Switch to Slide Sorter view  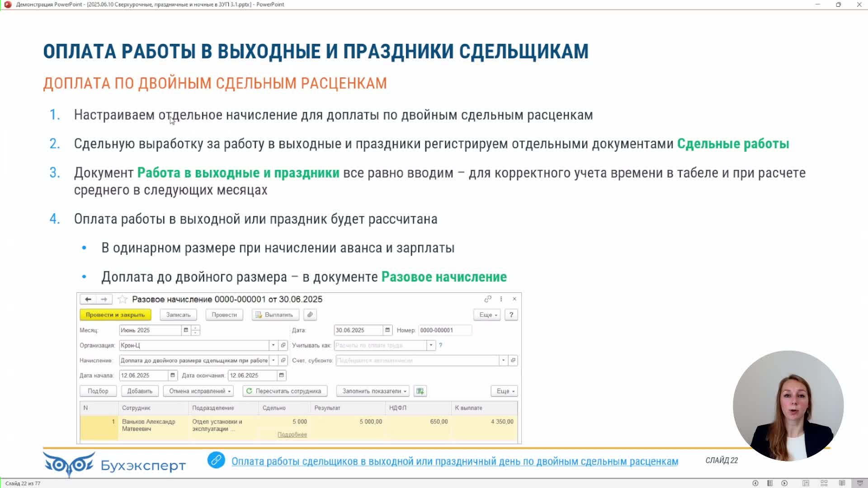824,483
